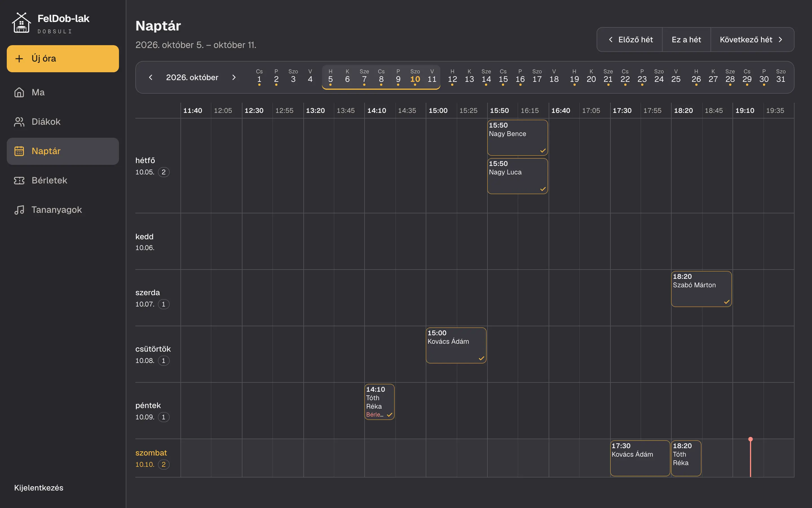This screenshot has height=508, width=812.
Task: Open Nagy Bence 15:50 lesson card
Action: point(517,137)
